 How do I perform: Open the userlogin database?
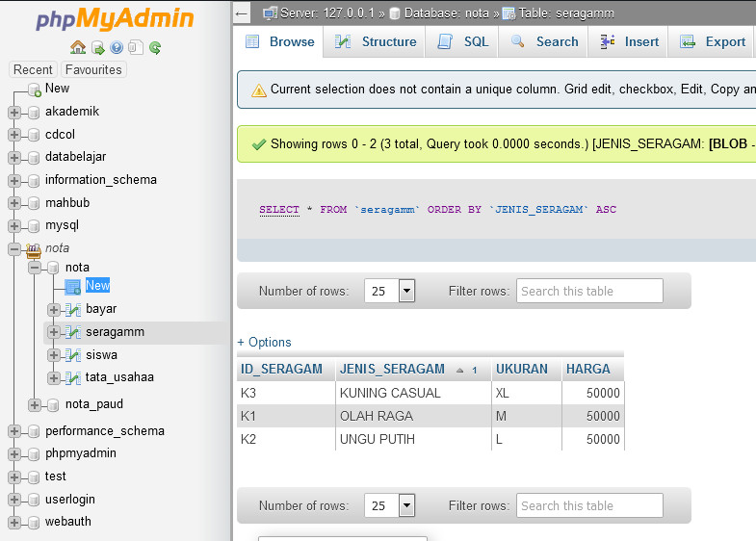[70, 500]
